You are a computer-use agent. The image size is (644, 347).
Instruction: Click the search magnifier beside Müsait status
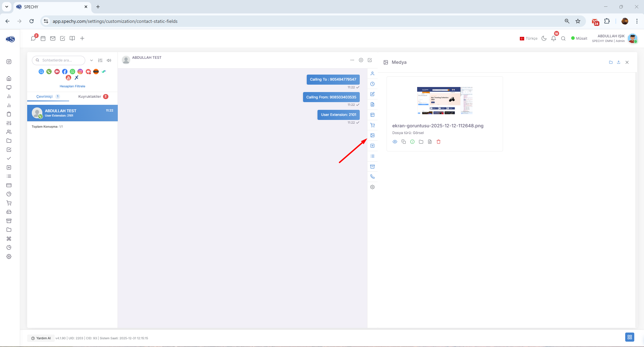coord(563,38)
